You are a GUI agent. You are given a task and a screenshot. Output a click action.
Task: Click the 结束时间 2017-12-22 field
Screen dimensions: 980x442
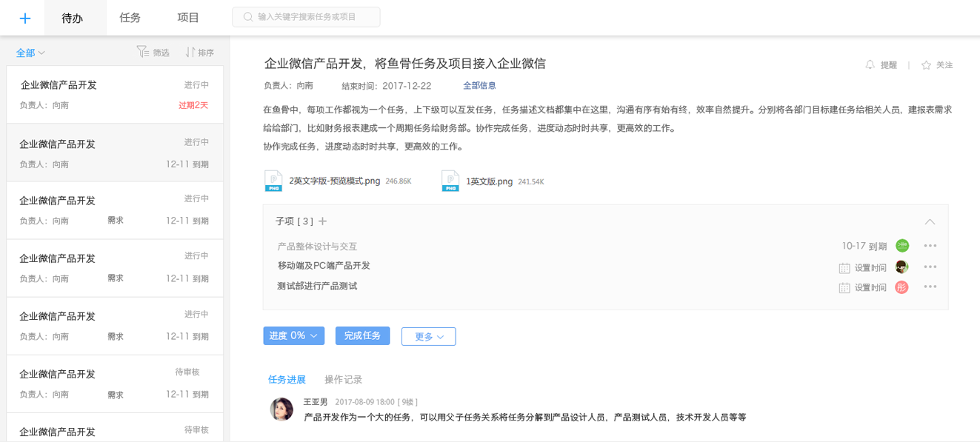(x=386, y=86)
